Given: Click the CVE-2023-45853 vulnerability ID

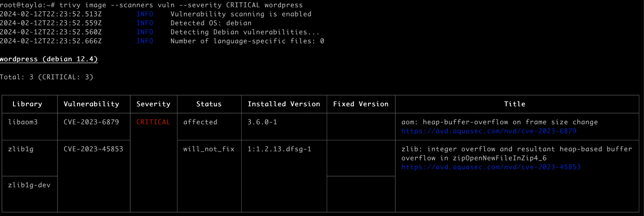Looking at the screenshot, I should click(93, 149).
